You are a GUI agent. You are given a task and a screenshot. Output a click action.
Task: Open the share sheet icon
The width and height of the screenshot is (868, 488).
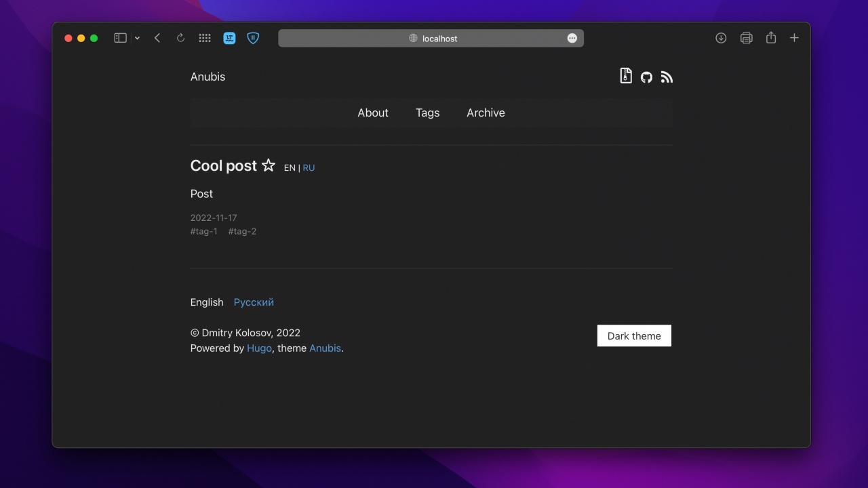tap(771, 37)
